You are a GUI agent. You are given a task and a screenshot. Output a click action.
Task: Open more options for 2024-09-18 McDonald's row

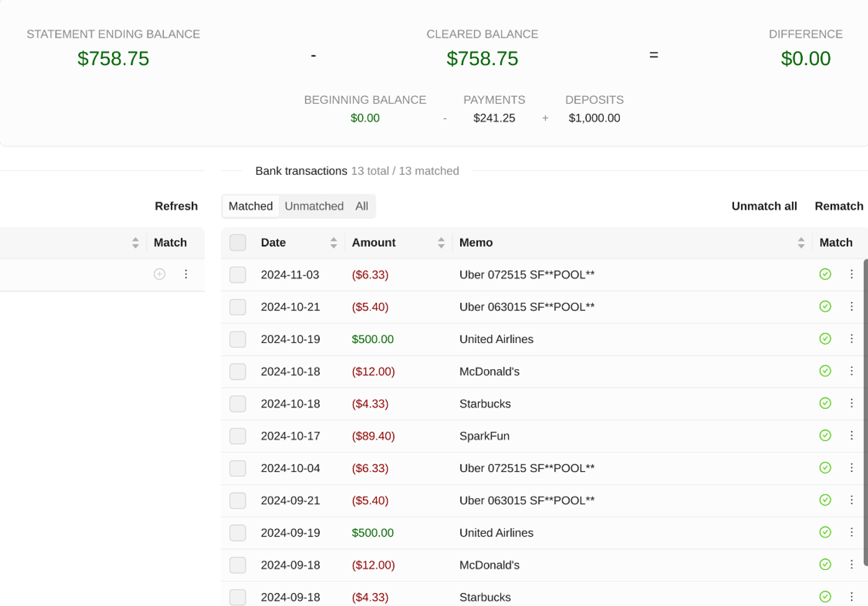tap(851, 564)
